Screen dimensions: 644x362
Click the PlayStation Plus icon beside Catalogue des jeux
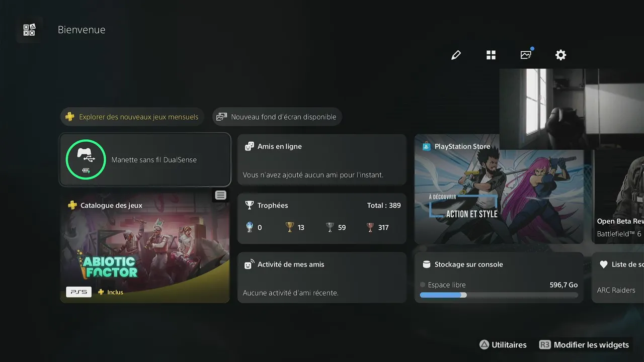[72, 205]
